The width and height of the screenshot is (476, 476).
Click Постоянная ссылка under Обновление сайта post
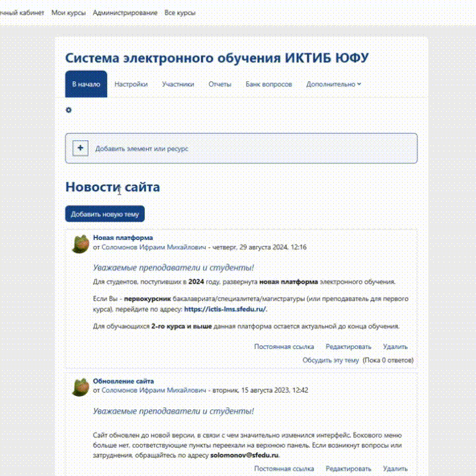tap(284, 469)
